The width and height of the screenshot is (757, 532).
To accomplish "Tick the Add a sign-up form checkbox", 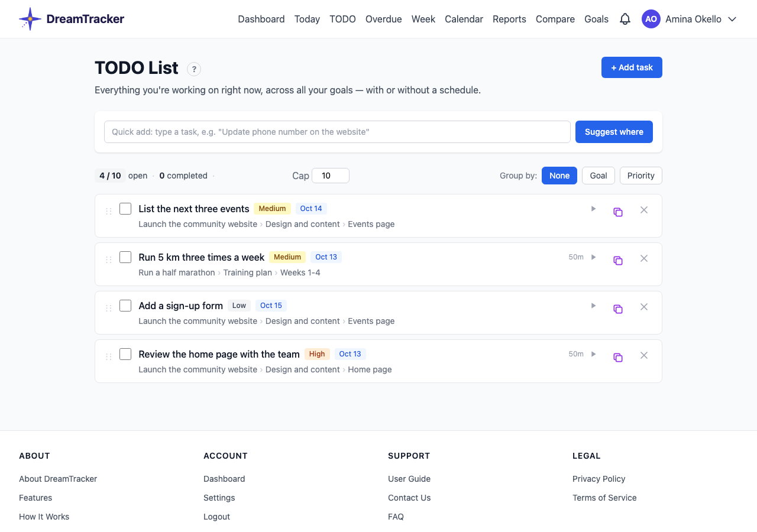I will pyautogui.click(x=125, y=306).
